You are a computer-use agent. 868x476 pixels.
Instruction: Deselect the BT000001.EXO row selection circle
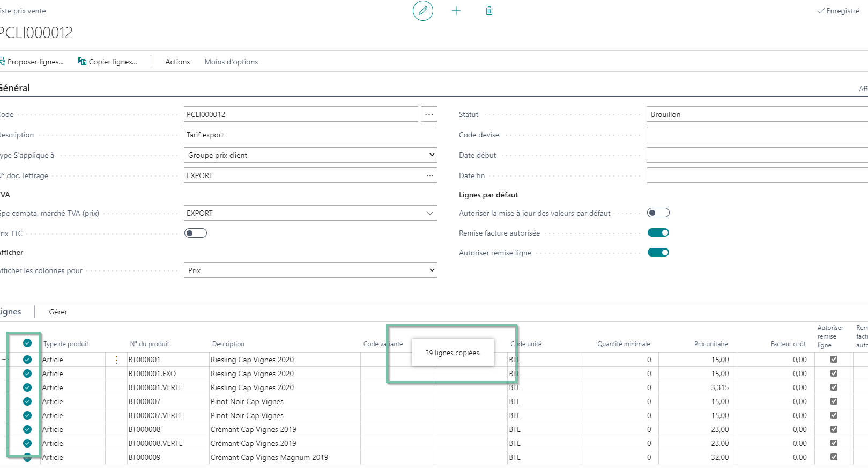coord(27,374)
